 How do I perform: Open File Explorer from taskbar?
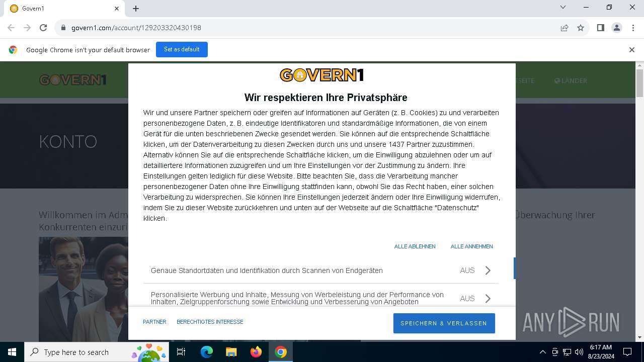[x=231, y=352]
